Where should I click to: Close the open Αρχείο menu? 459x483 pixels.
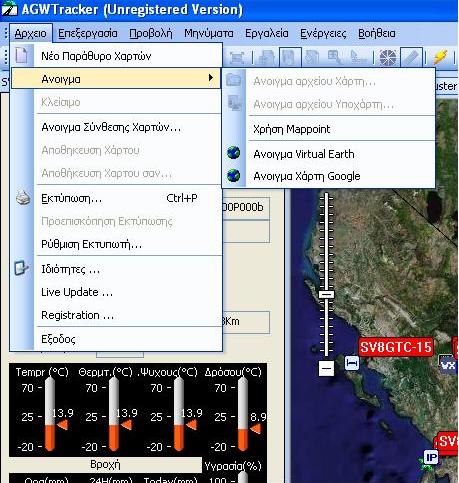coord(30,33)
